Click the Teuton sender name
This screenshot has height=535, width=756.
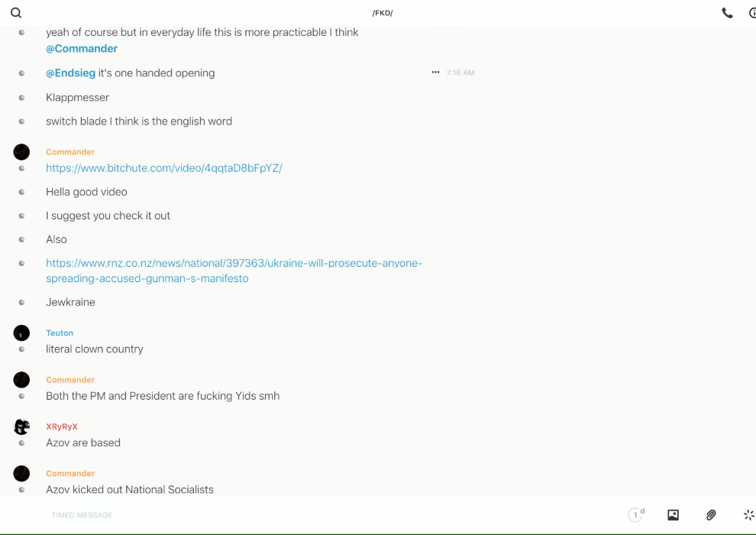60,333
